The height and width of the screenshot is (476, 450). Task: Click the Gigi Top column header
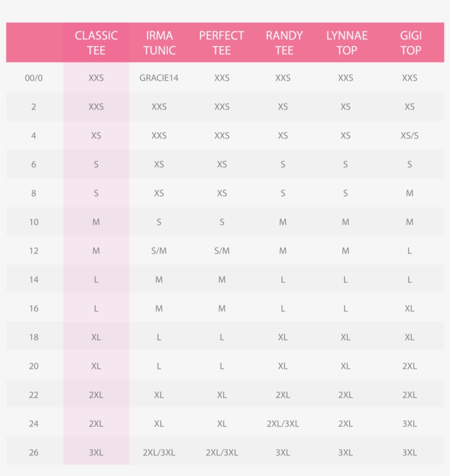click(410, 43)
